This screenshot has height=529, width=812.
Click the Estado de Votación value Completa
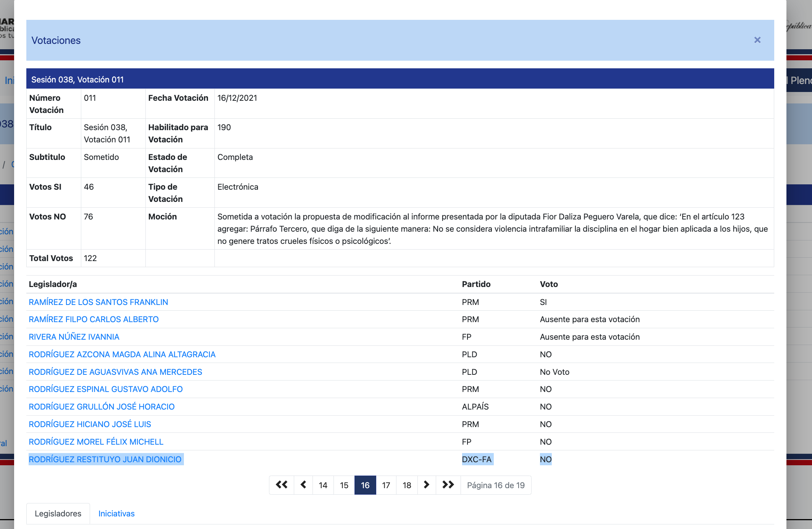click(x=235, y=157)
